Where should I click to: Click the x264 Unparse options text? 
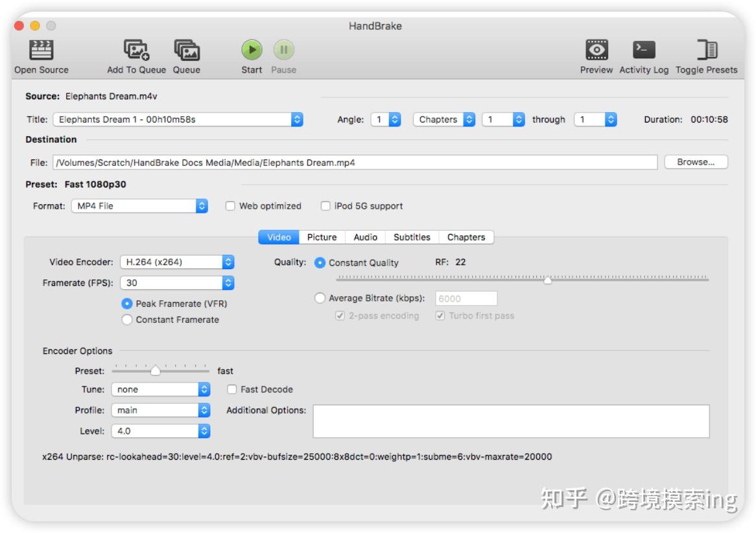(297, 456)
